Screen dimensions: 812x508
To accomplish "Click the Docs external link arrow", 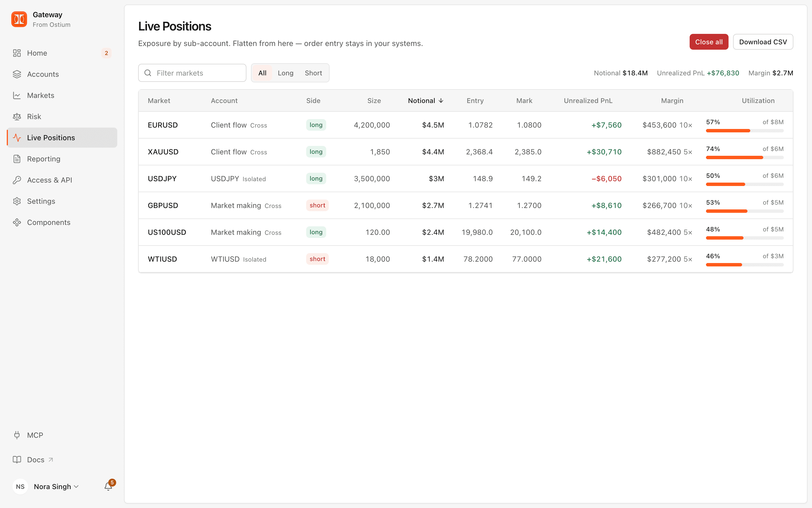I will (51, 460).
